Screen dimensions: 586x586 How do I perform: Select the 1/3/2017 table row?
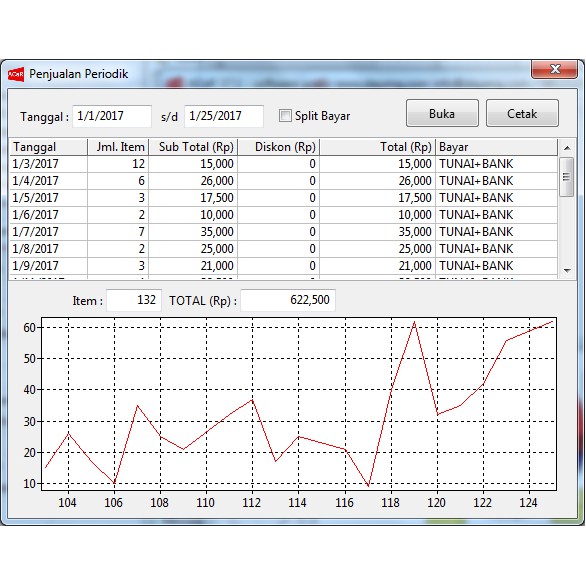point(284,164)
